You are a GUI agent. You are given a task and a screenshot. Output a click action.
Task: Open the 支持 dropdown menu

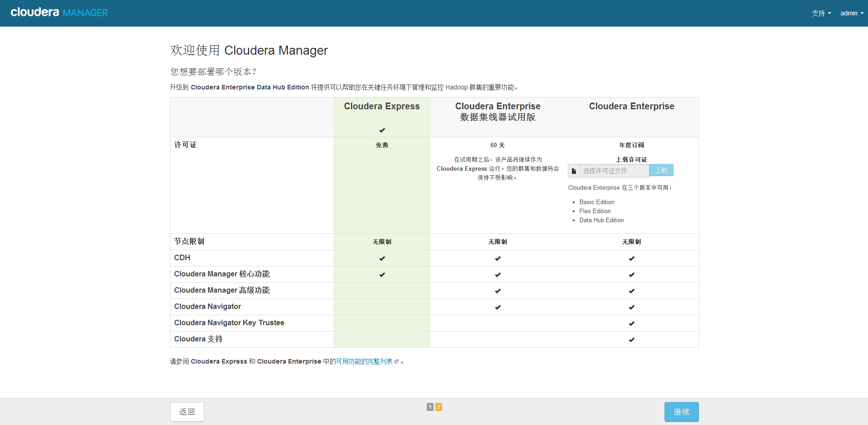click(821, 13)
